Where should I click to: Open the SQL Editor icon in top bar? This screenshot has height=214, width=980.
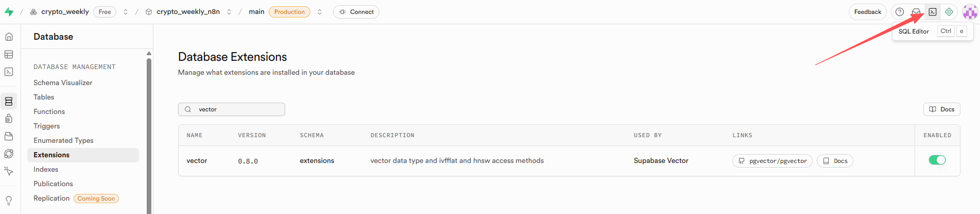pyautogui.click(x=933, y=12)
